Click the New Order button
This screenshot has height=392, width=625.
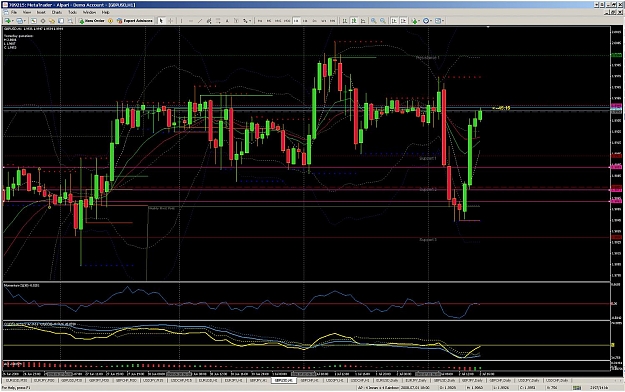[92, 20]
